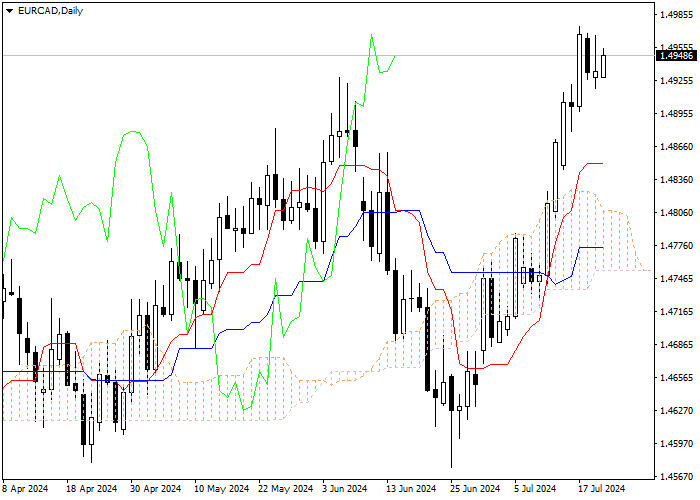The image size is (700, 500).
Task: Click the 30 Apr 2024 date label
Action: [156, 489]
